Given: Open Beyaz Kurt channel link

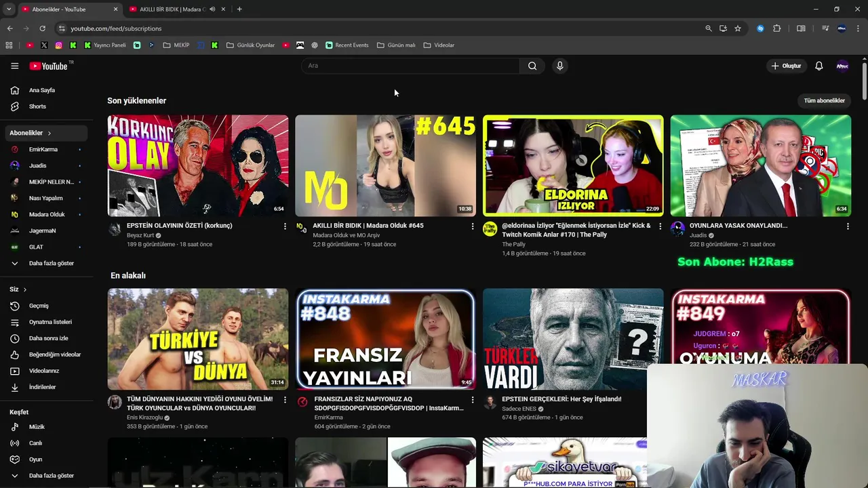Looking at the screenshot, I should (x=140, y=235).
